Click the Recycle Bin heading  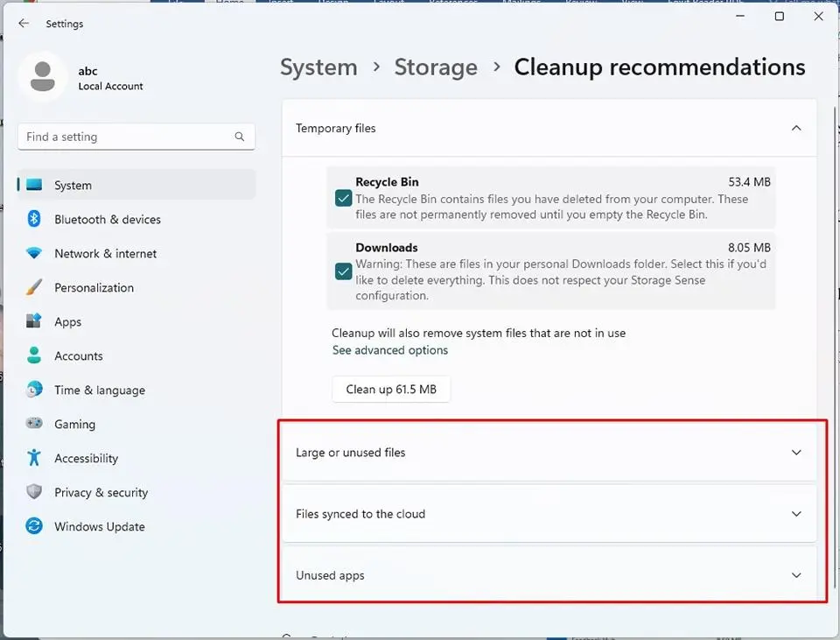387,182
